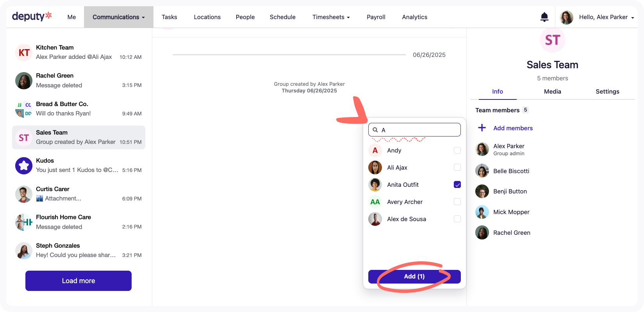
Task: Click the Flourish Home Care group avatar
Action: [23, 222]
